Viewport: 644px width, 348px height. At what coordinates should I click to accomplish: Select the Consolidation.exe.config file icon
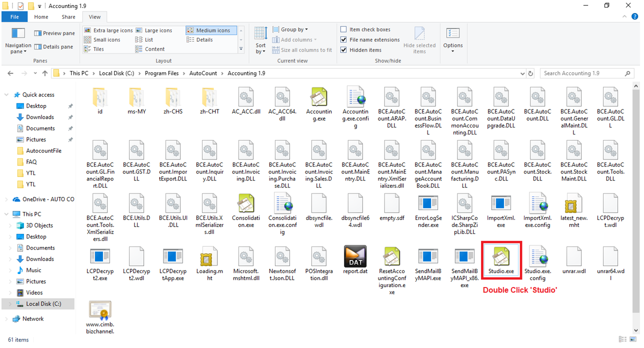[x=282, y=202]
